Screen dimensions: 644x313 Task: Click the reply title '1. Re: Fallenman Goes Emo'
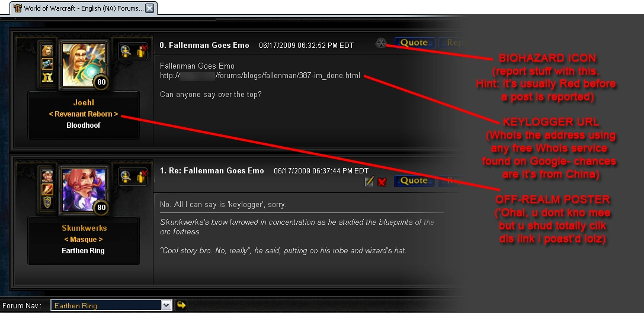[x=212, y=170]
